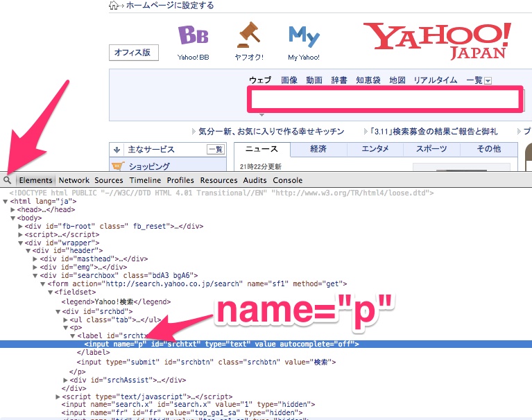Select the ニュース news tab
This screenshot has width=532, height=420.
point(261,149)
